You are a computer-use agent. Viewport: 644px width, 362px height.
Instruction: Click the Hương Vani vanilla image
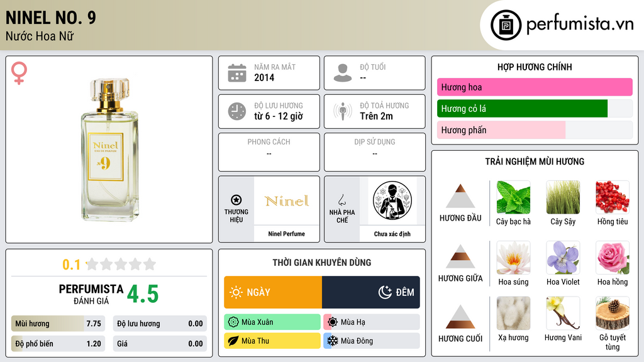563,314
